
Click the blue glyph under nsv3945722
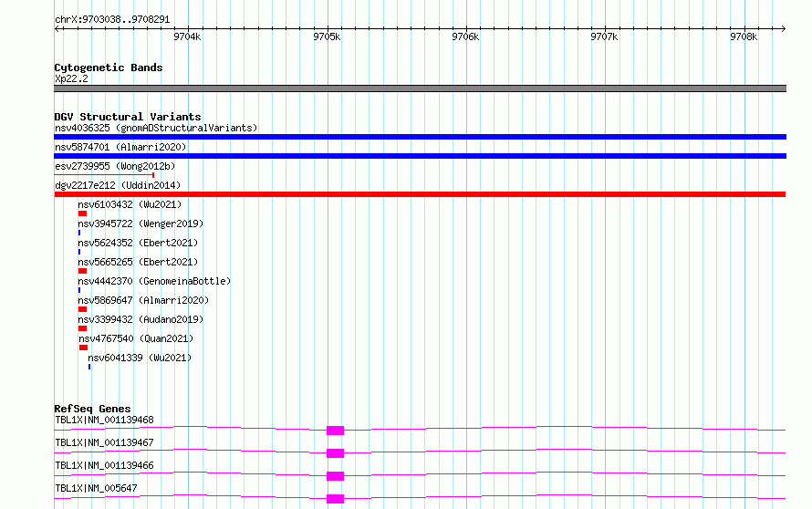click(x=79, y=233)
